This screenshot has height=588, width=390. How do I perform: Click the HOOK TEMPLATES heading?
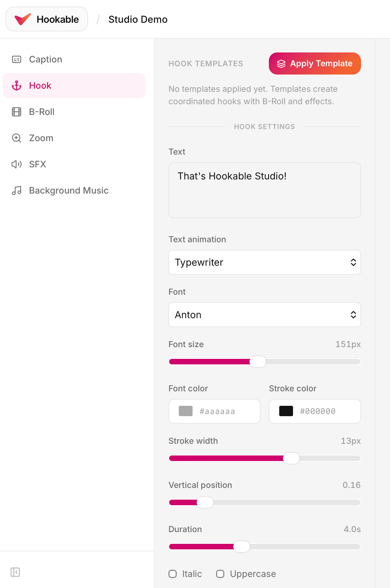206,63
